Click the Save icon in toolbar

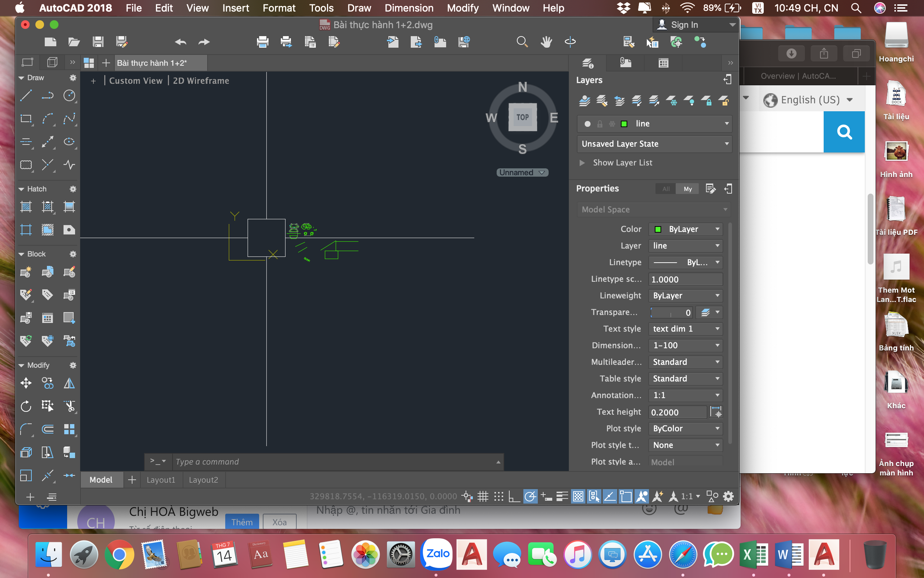click(98, 42)
